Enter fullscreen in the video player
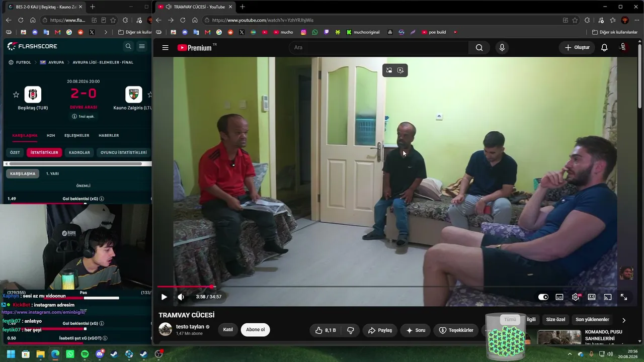644x362 pixels. 624,297
